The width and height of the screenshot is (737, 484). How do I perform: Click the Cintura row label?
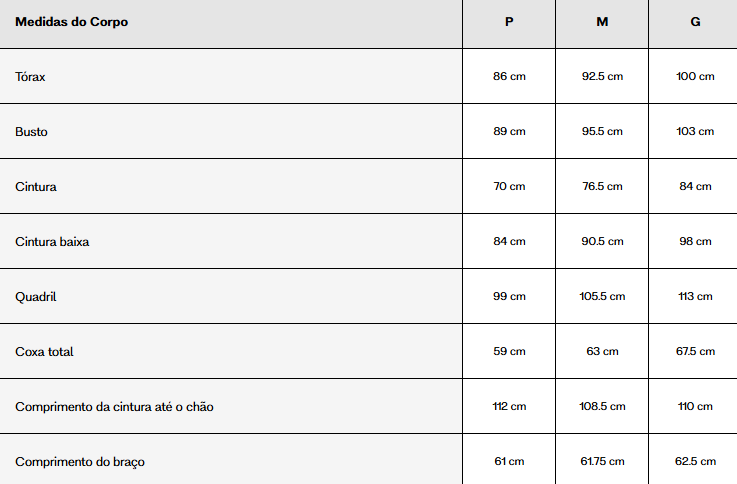pos(36,187)
